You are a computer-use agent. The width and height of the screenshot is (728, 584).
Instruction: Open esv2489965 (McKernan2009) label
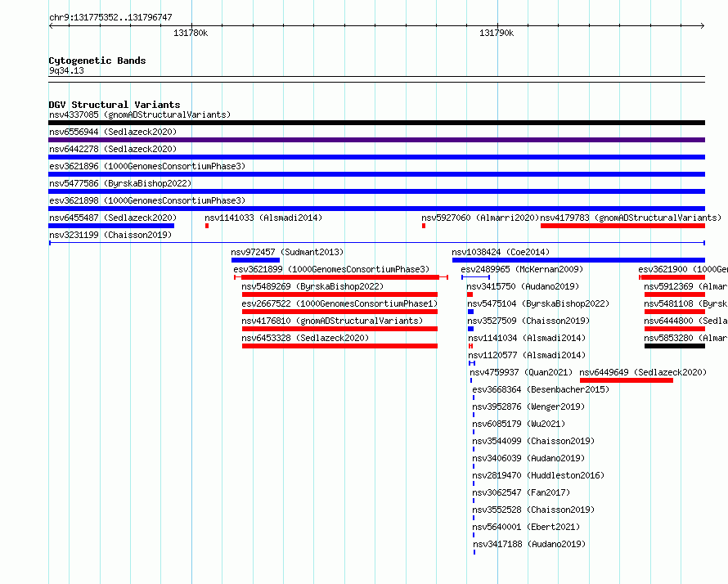[522, 269]
